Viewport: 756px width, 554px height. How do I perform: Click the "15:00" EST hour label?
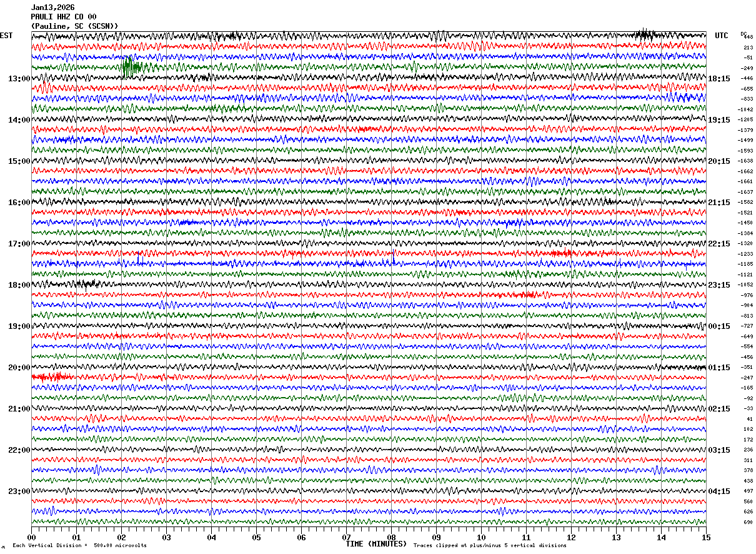19,161
